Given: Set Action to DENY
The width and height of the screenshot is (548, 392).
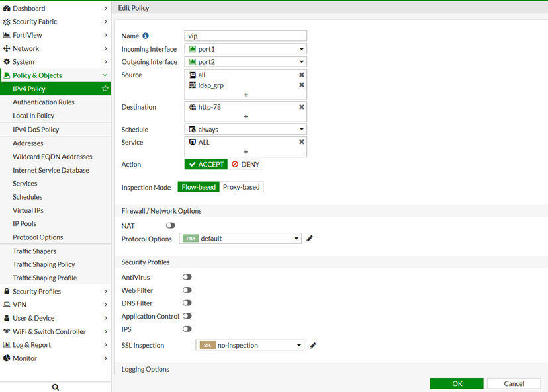Looking at the screenshot, I should coord(246,165).
